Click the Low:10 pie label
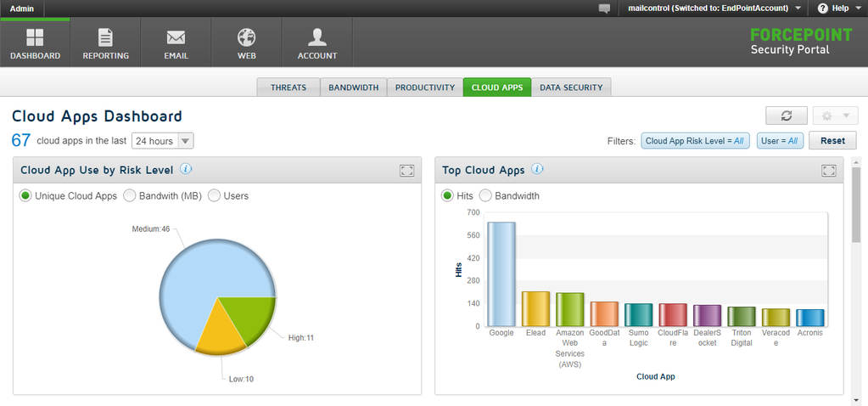Image resolution: width=868 pixels, height=406 pixels. [x=241, y=380]
